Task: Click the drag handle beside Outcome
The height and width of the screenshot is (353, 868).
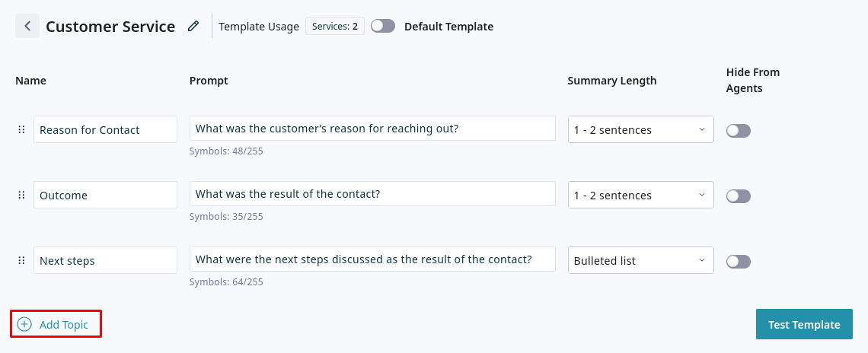Action: pos(21,196)
